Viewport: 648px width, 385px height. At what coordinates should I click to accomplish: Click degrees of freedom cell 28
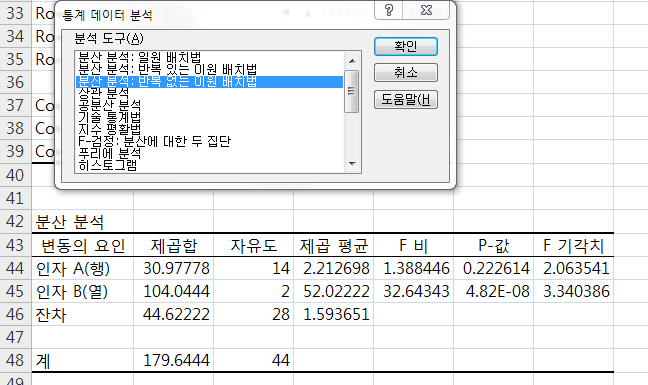point(253,315)
